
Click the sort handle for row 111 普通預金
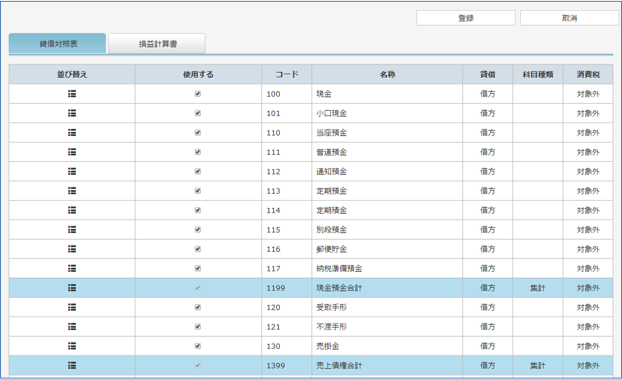[72, 152]
